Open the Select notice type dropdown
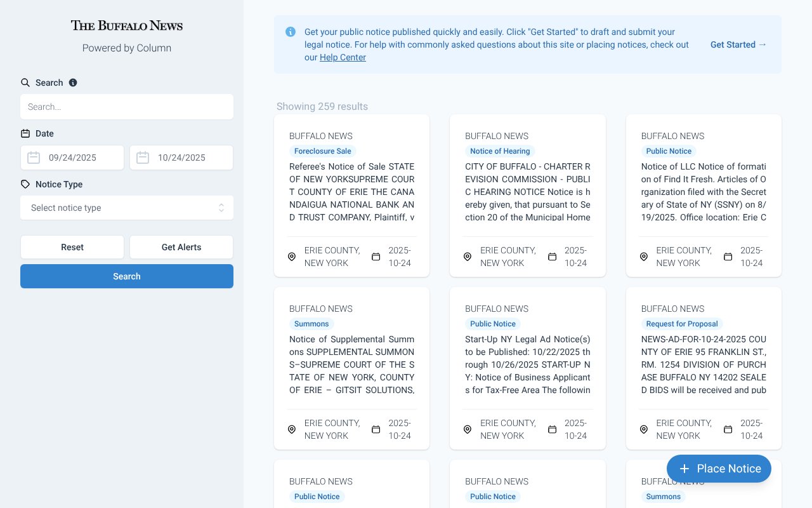 click(127, 208)
